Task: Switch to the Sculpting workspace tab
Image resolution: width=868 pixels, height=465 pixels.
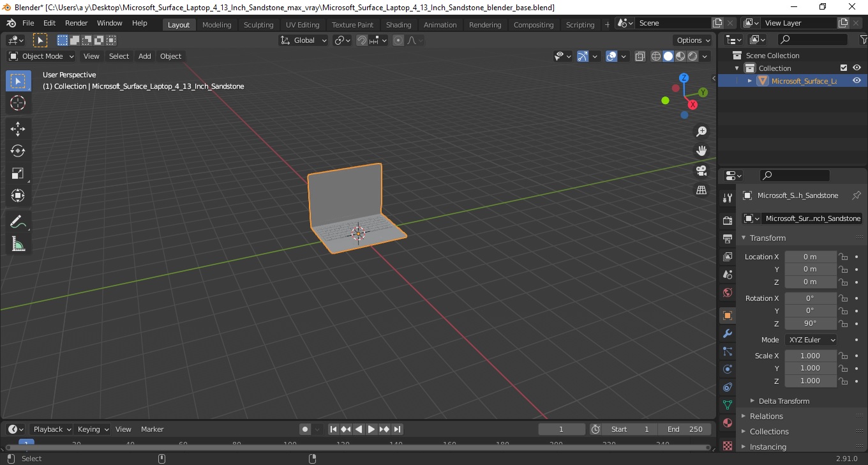Action: [x=258, y=24]
